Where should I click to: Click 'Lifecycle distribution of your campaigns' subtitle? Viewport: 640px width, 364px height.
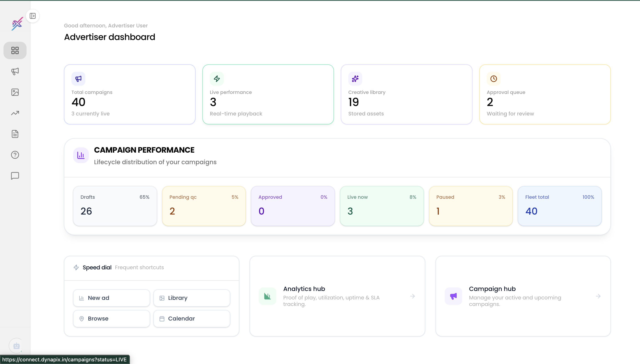155,162
